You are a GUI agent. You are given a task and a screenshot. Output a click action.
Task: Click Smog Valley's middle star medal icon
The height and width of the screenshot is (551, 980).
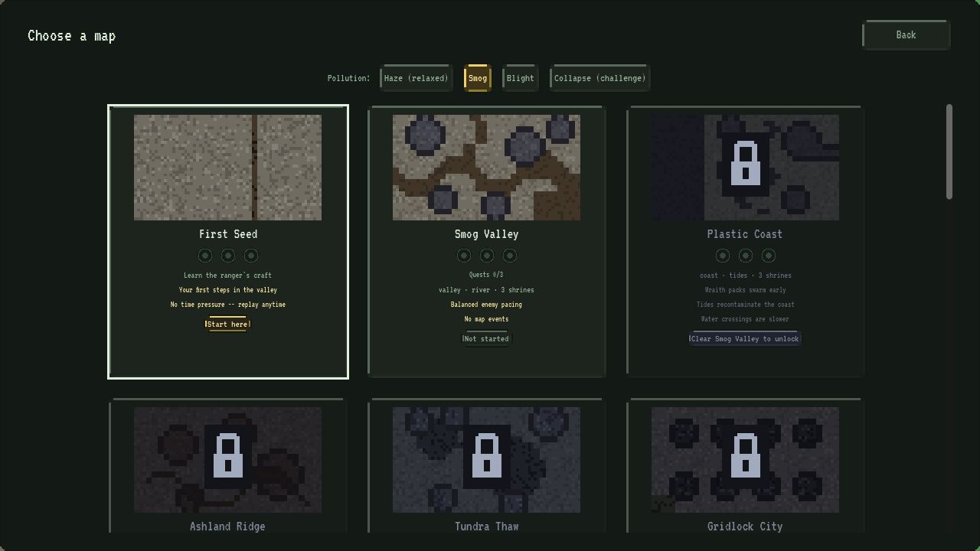tap(487, 256)
